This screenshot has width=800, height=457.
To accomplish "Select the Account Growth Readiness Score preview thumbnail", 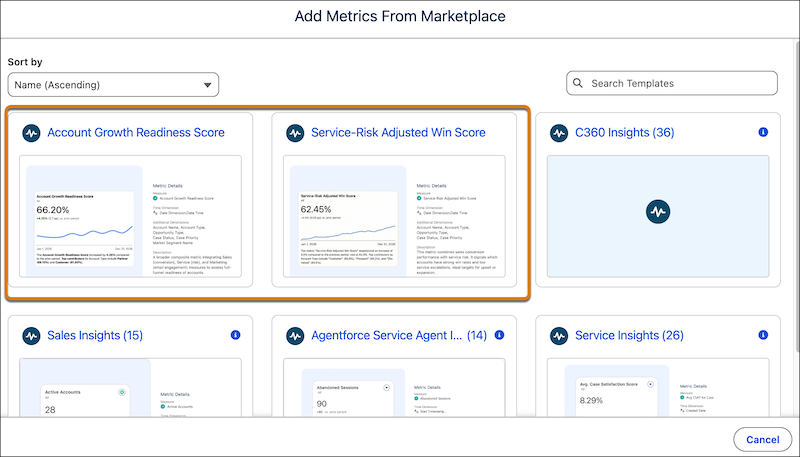I will point(130,216).
